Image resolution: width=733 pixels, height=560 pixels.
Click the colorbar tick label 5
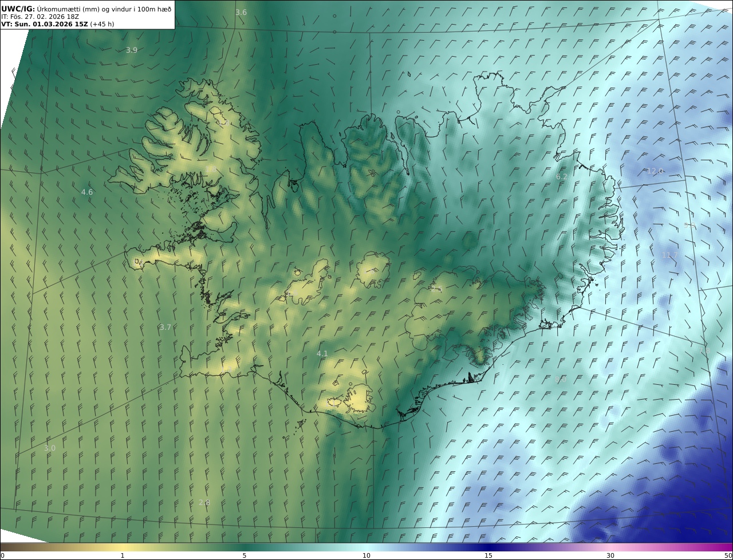(x=245, y=555)
